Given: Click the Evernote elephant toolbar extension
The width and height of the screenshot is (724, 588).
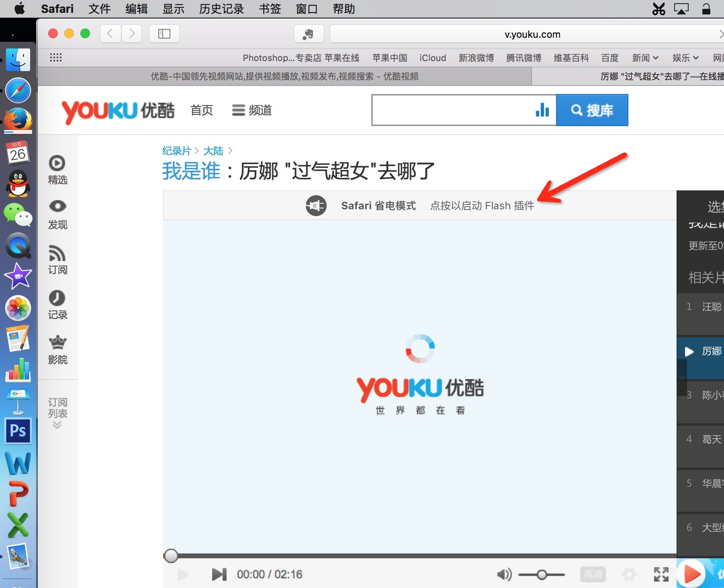Looking at the screenshot, I should coord(309,34).
